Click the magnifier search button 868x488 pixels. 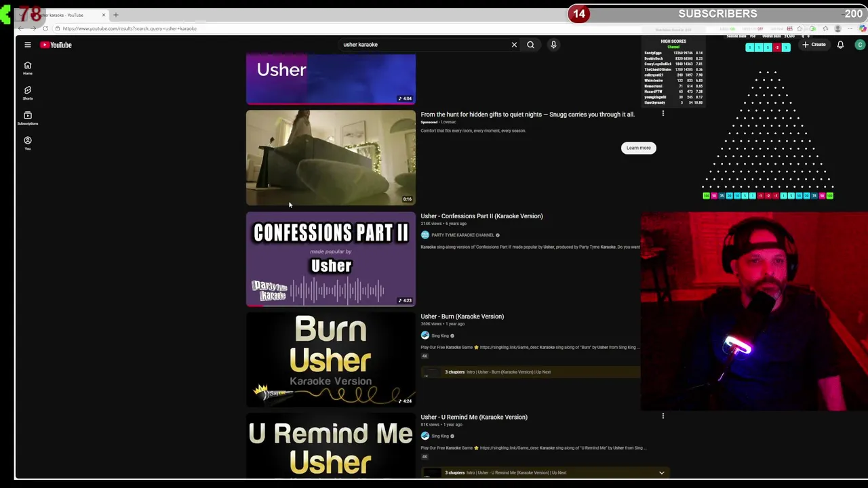(530, 45)
